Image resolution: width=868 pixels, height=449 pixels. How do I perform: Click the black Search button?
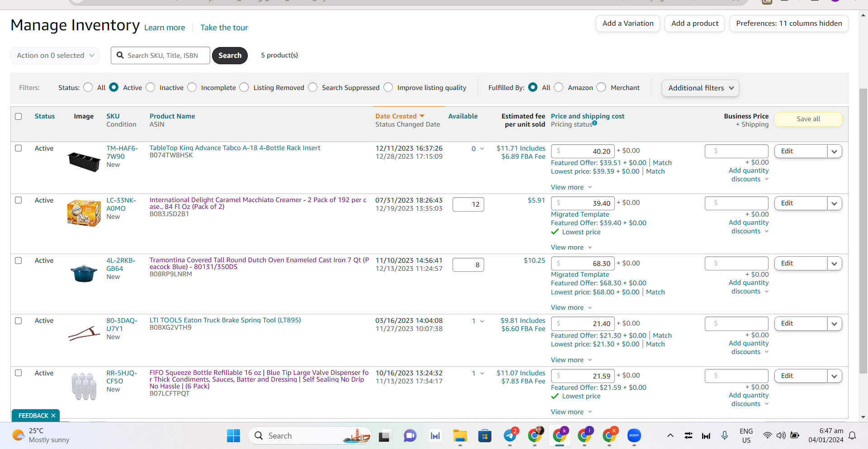(x=230, y=56)
